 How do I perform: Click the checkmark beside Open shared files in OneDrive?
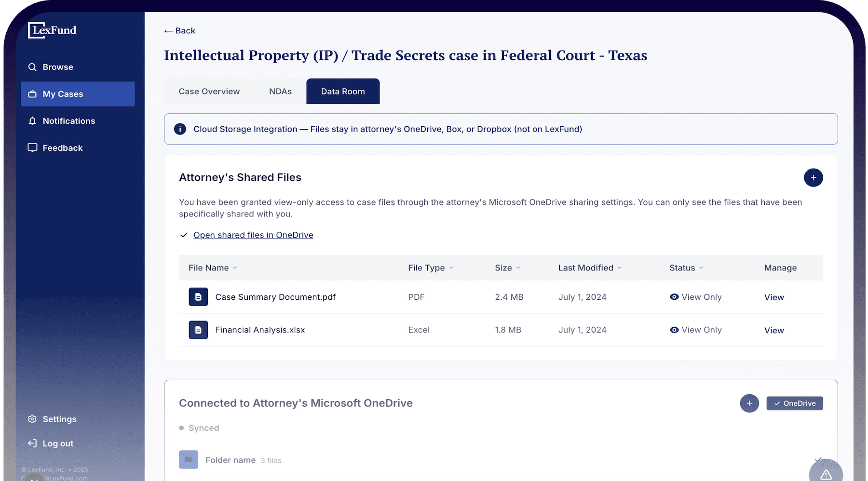click(x=183, y=235)
